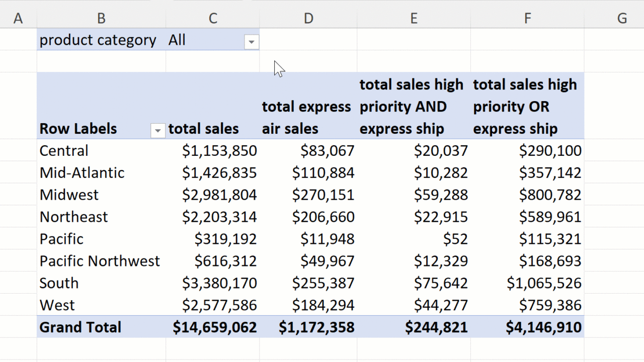Click the Grand Total label cell
This screenshot has height=362, width=644.
(80, 327)
